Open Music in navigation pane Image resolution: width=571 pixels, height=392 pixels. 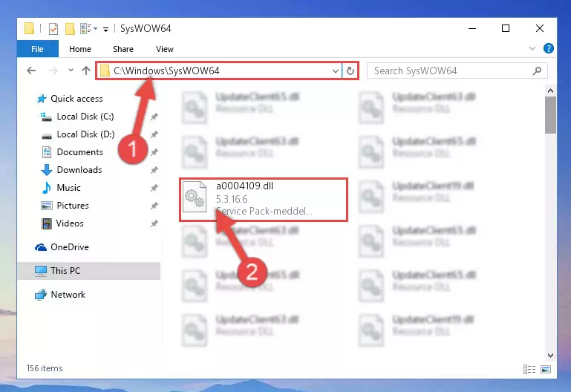68,188
